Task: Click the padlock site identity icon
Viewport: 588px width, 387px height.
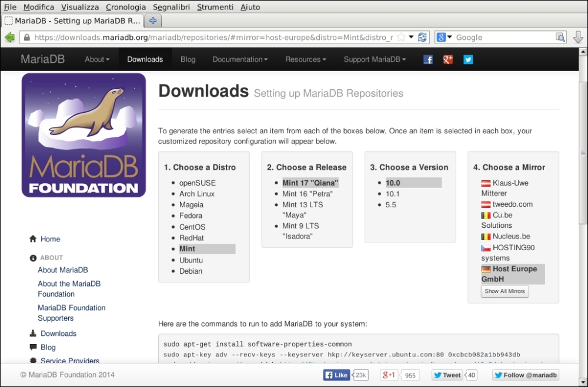Action: pos(26,38)
